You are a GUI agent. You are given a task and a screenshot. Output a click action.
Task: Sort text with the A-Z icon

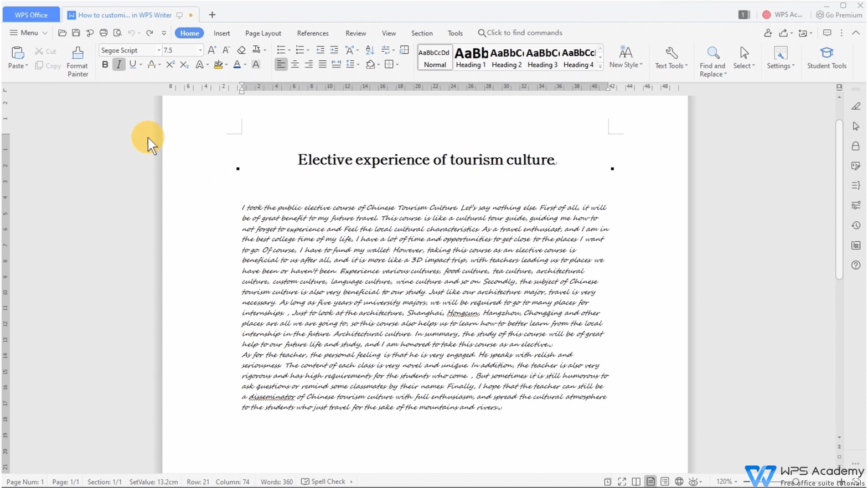click(370, 50)
